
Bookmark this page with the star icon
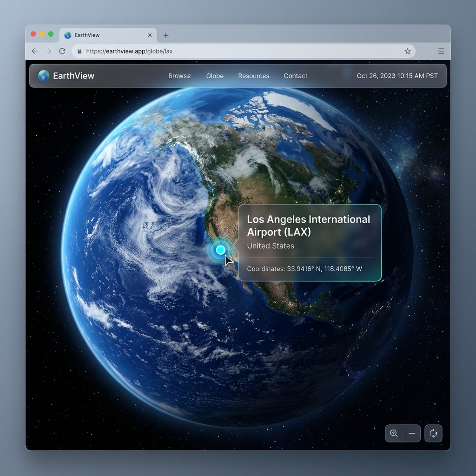click(407, 51)
